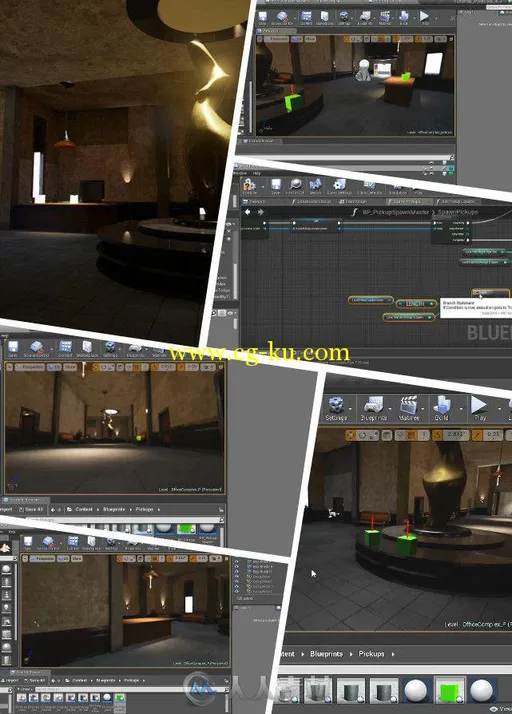Open Perspective menu in middle-left viewport
This screenshot has width=512, height=714.
coord(30,367)
